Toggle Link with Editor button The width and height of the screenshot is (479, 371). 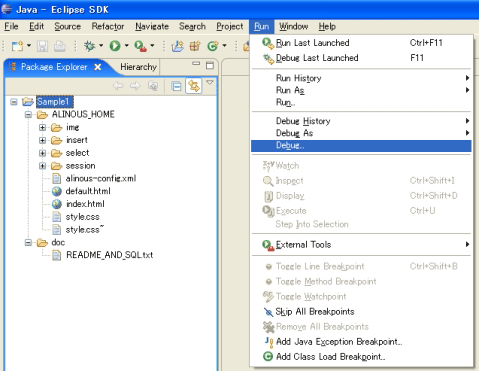194,86
